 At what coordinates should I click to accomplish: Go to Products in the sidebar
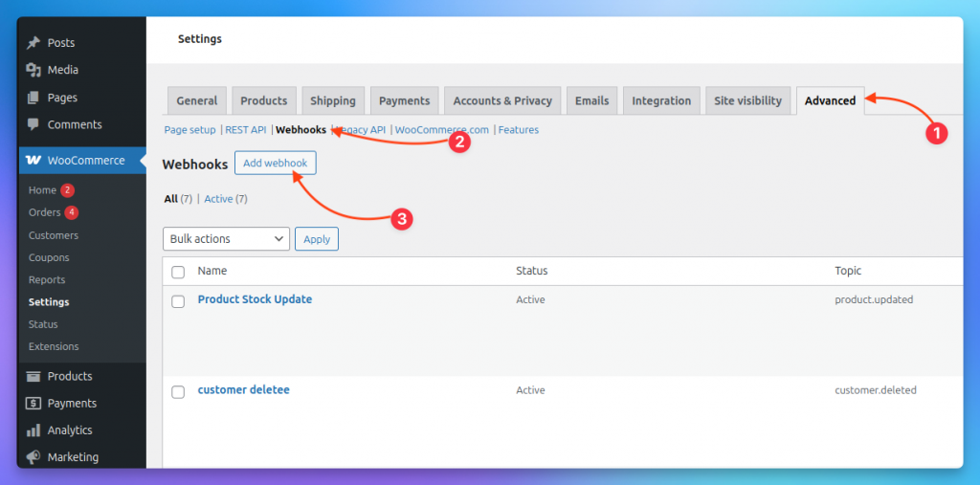click(69, 376)
